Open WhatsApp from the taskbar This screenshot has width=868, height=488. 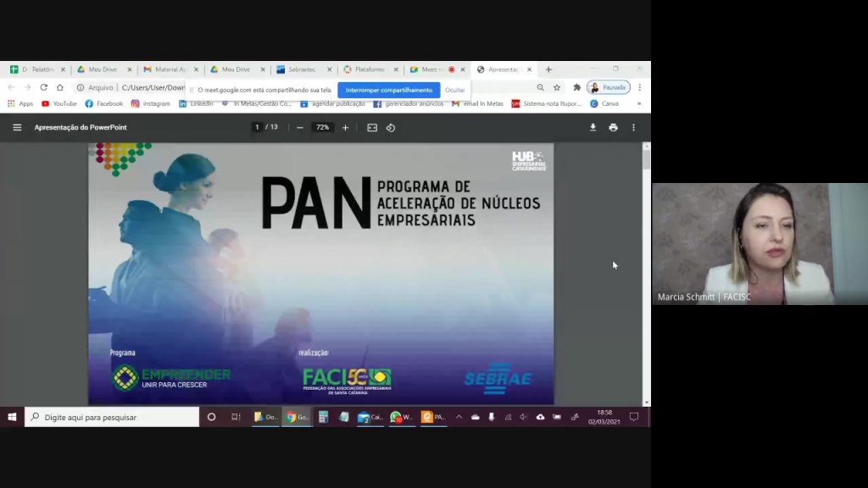pyautogui.click(x=401, y=417)
